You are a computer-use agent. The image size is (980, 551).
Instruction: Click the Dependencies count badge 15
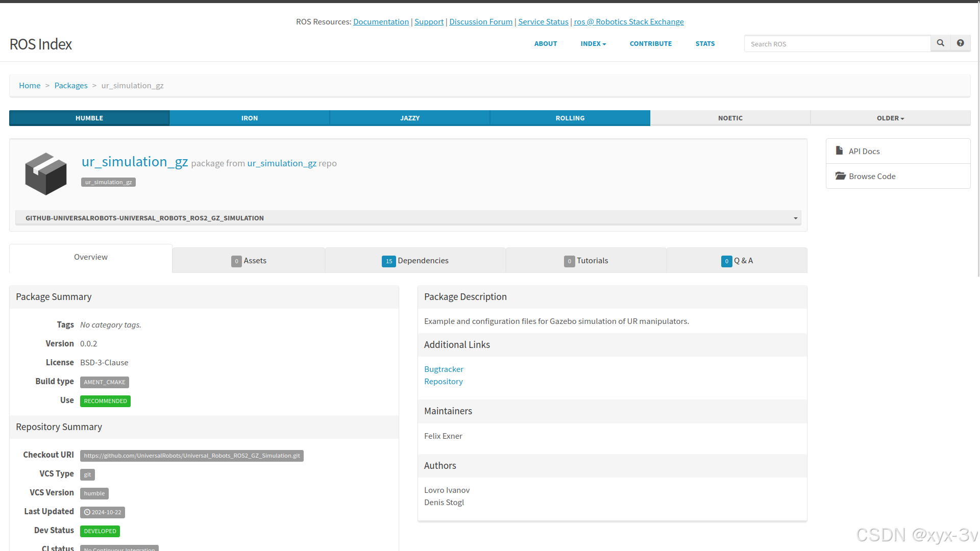(x=388, y=261)
